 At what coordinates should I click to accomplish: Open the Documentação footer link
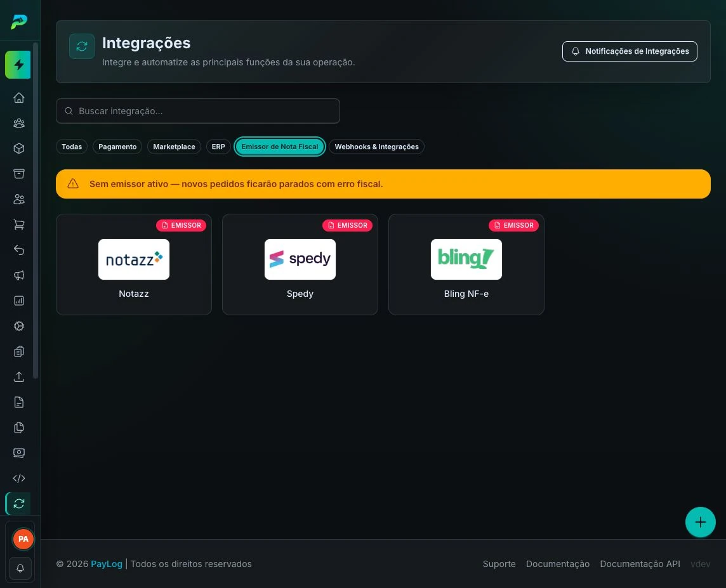pyautogui.click(x=558, y=564)
